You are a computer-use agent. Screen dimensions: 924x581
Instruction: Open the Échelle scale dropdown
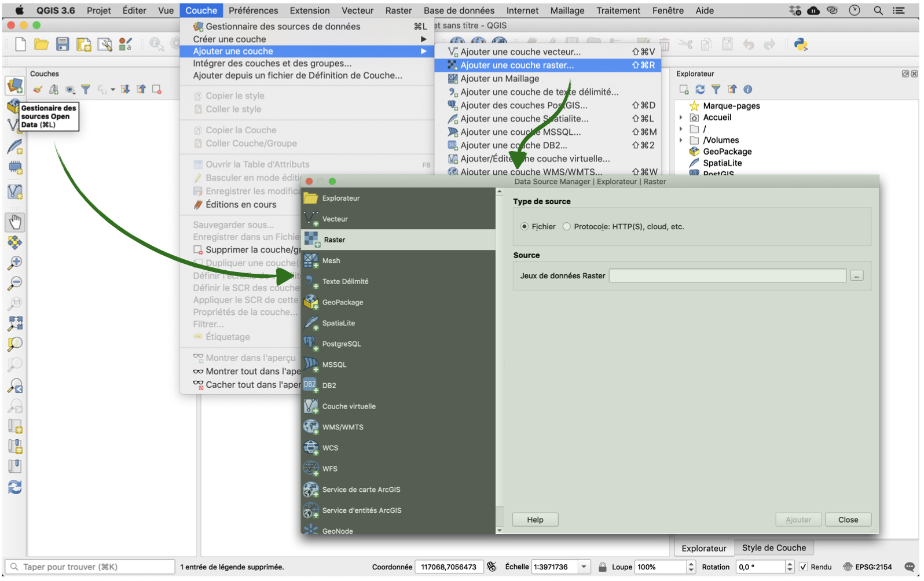[x=584, y=567]
